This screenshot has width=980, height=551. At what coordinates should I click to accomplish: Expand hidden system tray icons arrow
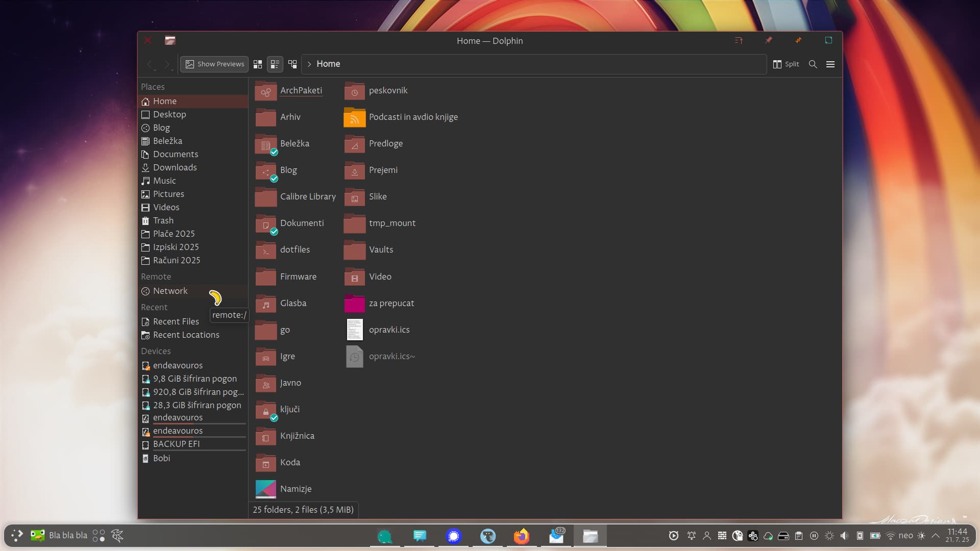936,536
